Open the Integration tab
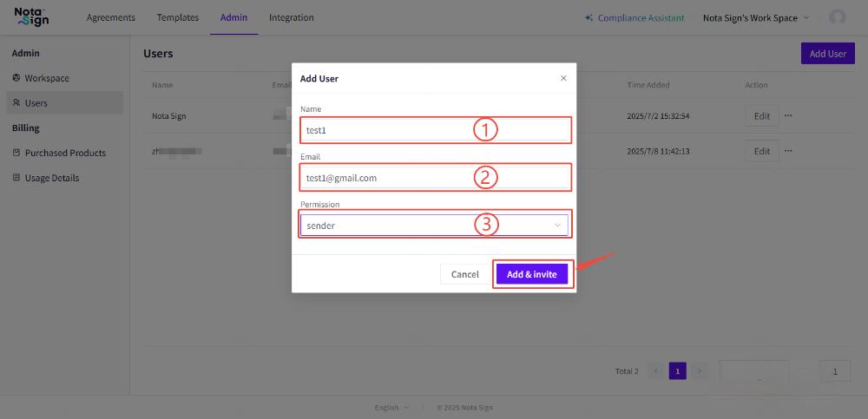 click(292, 17)
